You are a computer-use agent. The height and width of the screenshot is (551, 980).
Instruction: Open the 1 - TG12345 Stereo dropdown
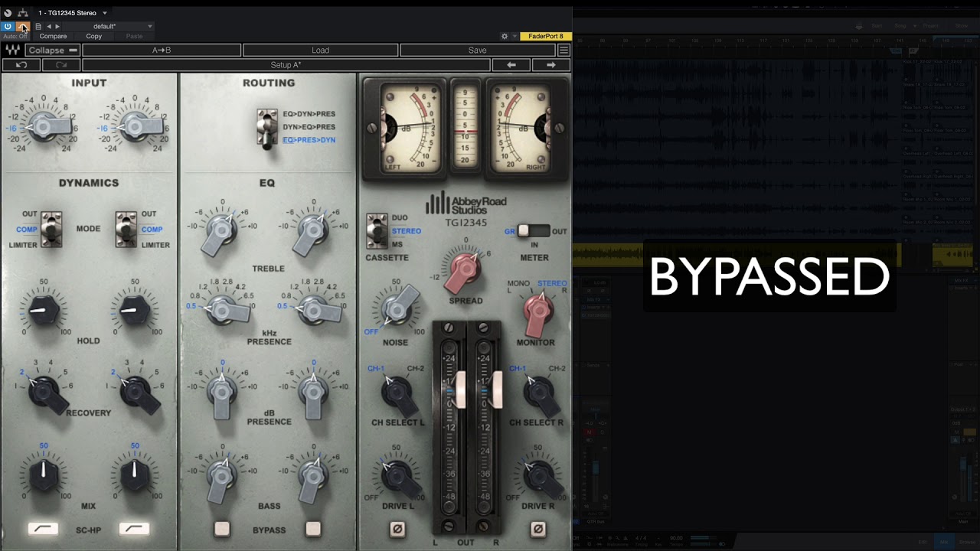(73, 13)
